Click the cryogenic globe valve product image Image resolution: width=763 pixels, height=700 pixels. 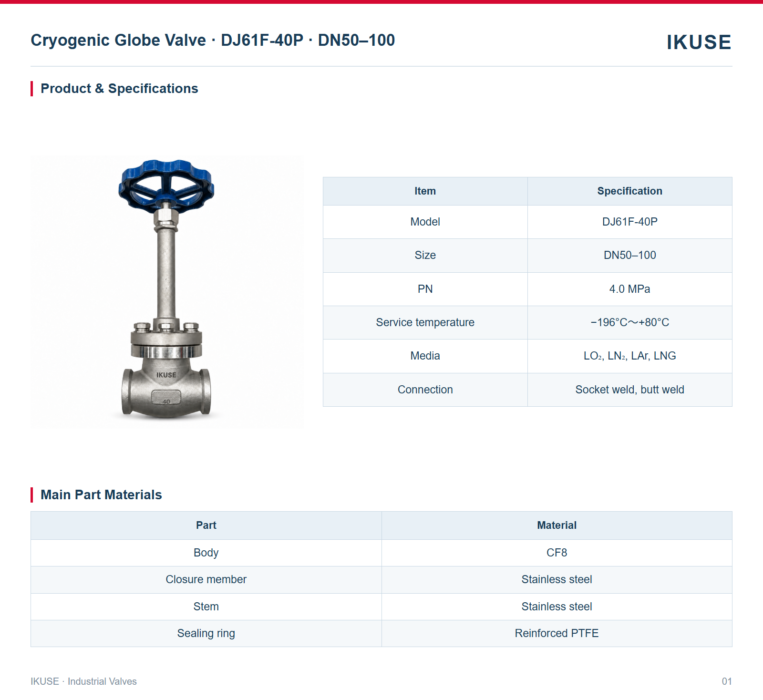(167, 292)
